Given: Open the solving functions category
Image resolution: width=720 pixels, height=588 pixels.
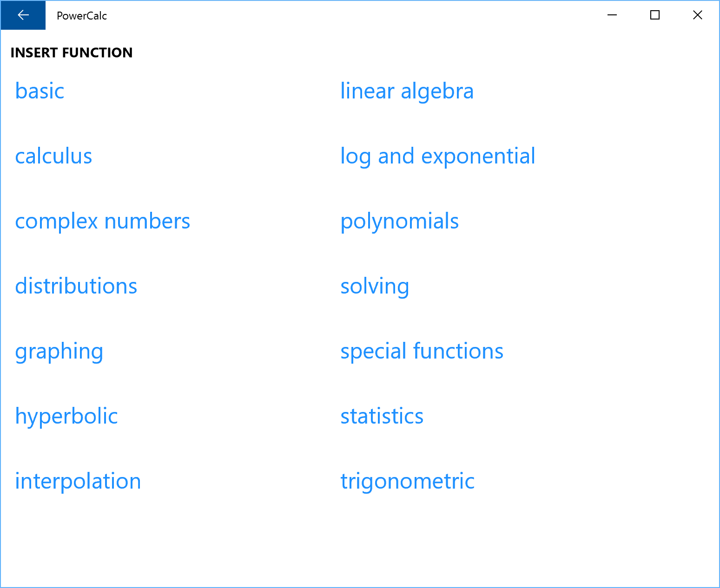Looking at the screenshot, I should click(x=375, y=286).
